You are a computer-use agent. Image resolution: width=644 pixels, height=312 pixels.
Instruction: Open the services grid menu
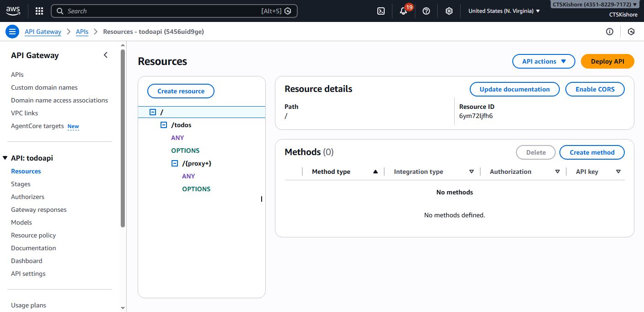(x=39, y=11)
